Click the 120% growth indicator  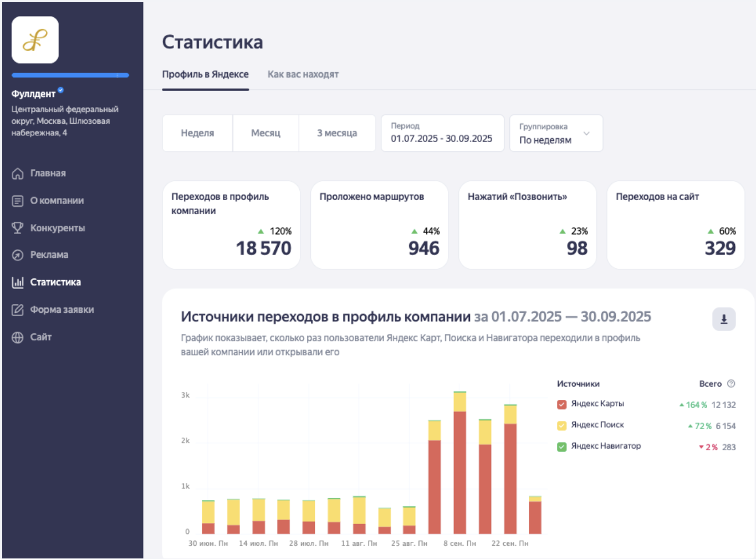pyautogui.click(x=275, y=231)
